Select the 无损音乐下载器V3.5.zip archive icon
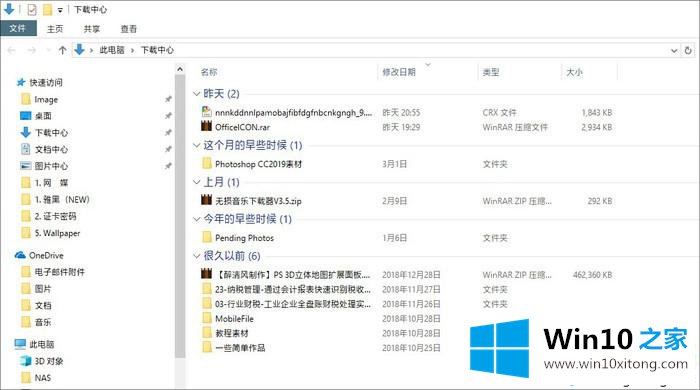 tap(206, 200)
